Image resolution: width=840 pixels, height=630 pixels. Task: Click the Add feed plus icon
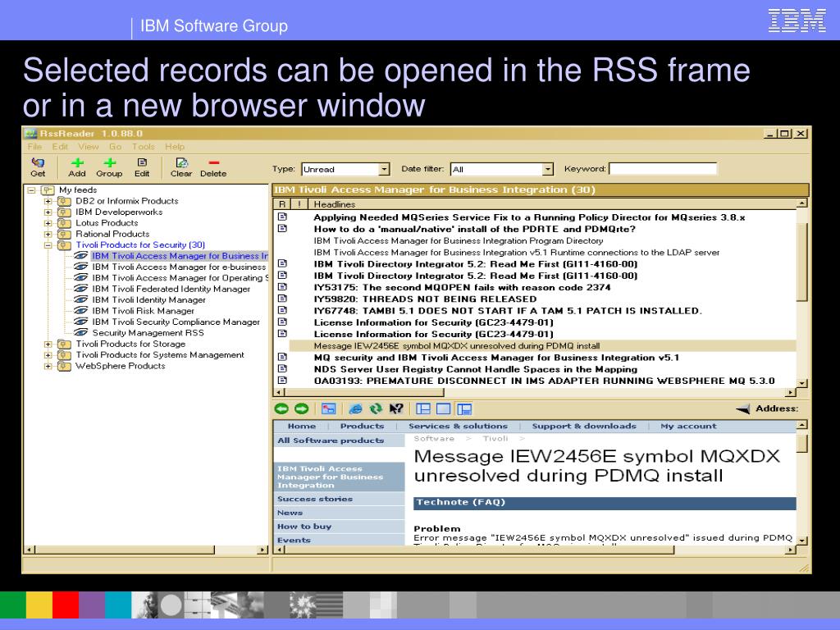point(77,162)
